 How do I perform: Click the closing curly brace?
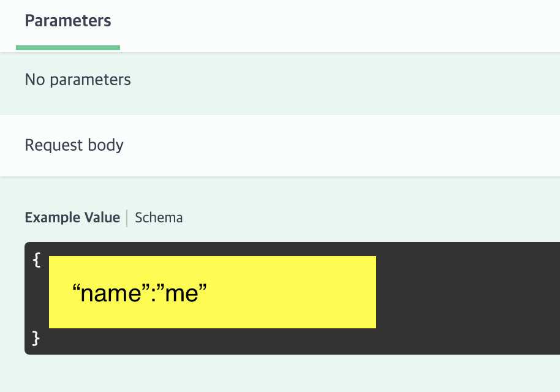coord(36,337)
